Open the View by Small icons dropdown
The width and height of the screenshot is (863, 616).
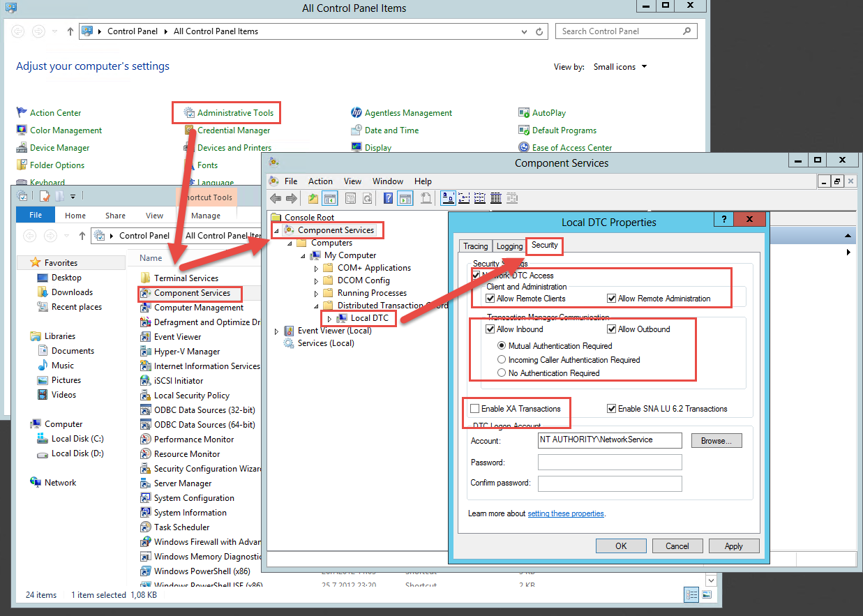[x=621, y=67]
